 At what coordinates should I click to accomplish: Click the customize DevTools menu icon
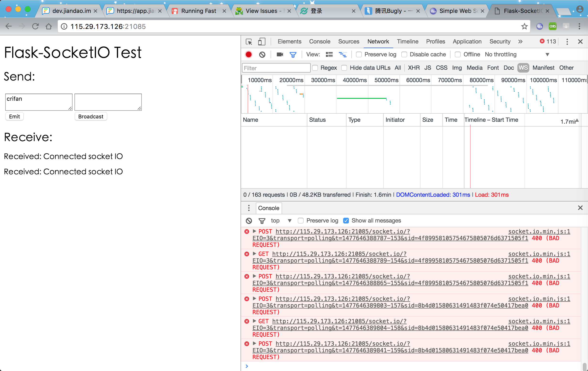pyautogui.click(x=567, y=41)
